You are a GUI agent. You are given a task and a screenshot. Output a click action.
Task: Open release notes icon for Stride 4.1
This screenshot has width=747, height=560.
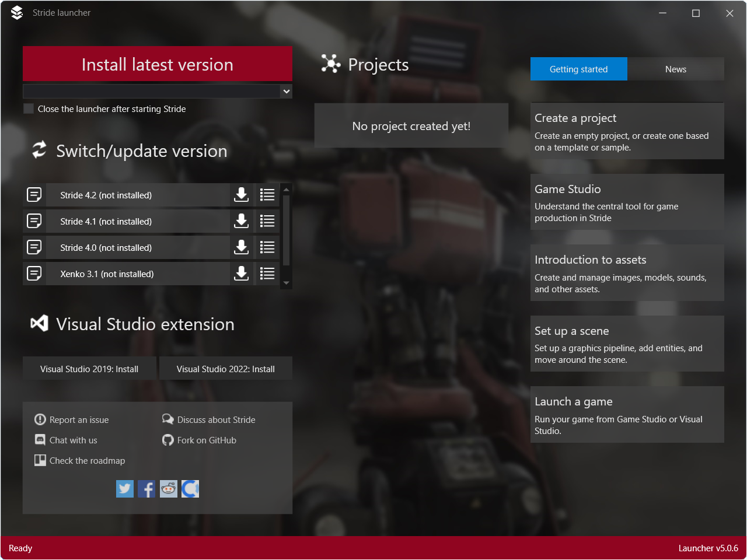34,221
